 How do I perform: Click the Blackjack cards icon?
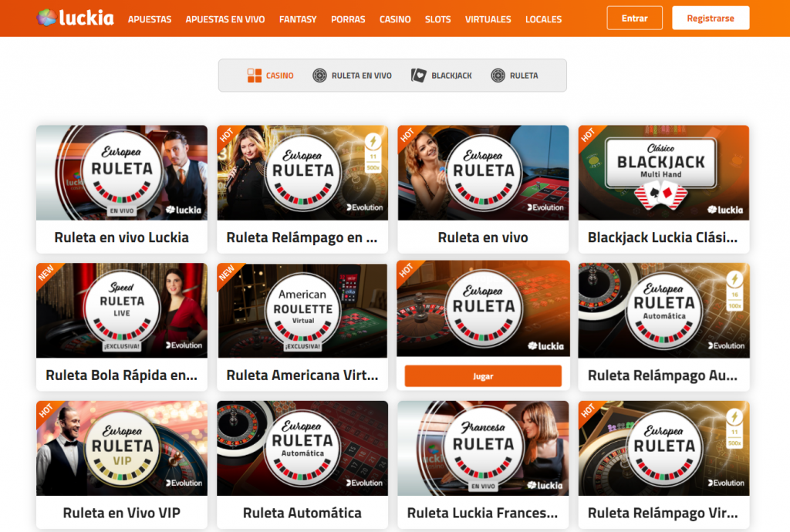click(418, 76)
